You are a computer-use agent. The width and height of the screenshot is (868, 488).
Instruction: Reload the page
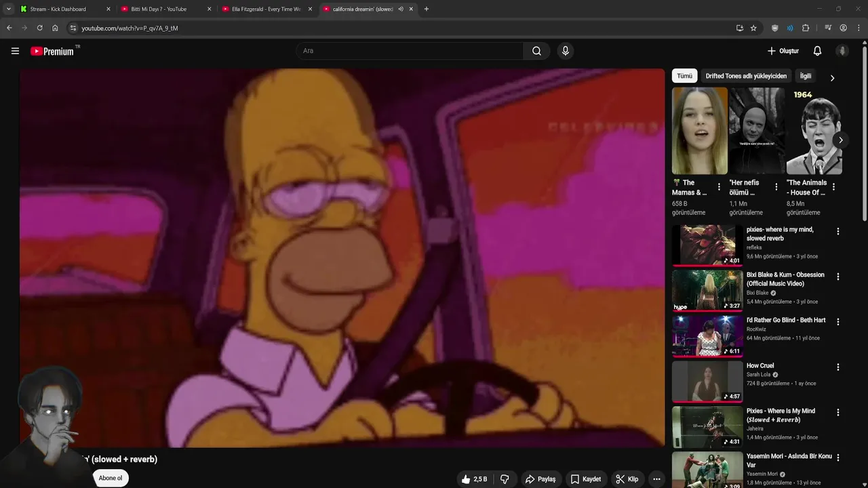point(39,28)
